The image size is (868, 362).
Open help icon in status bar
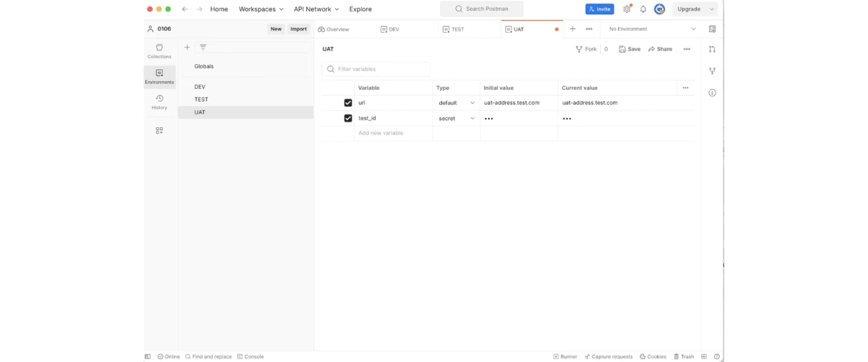click(717, 357)
